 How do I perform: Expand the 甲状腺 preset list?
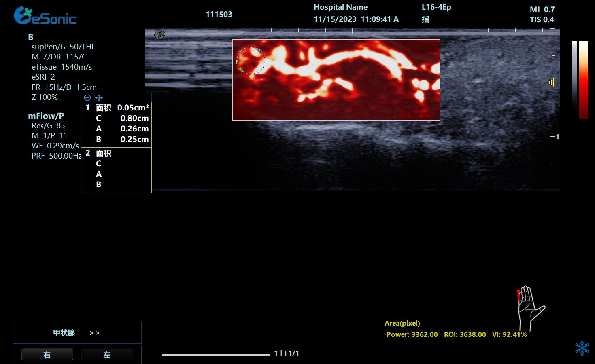(94, 333)
